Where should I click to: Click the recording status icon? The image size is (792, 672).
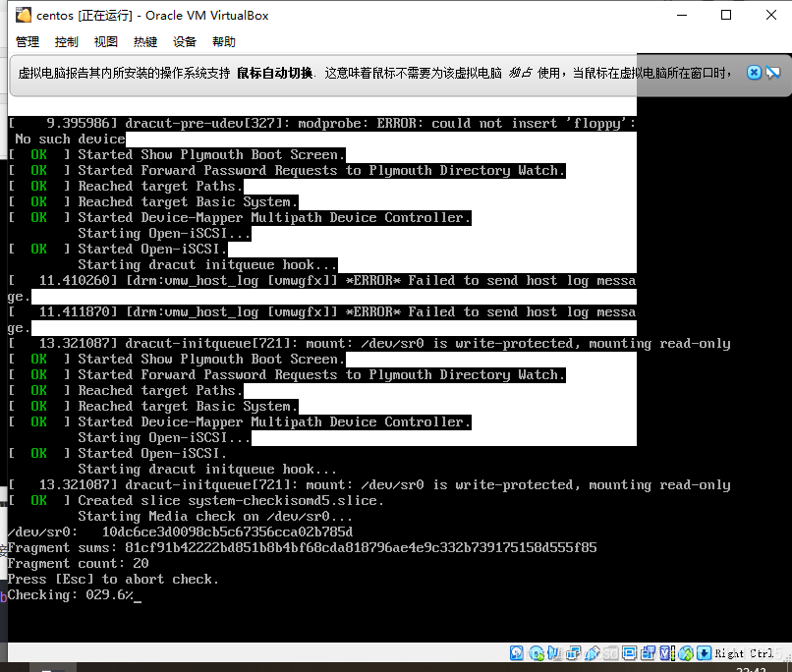click(x=649, y=652)
